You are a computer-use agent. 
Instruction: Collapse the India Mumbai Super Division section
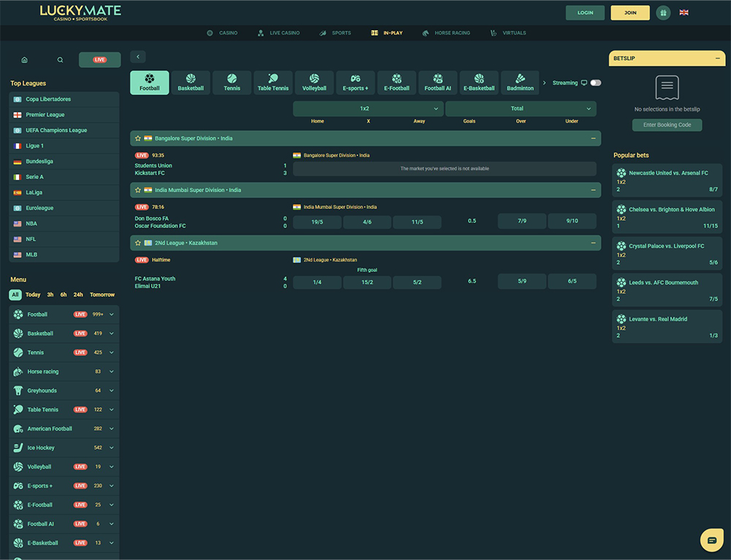pyautogui.click(x=593, y=190)
